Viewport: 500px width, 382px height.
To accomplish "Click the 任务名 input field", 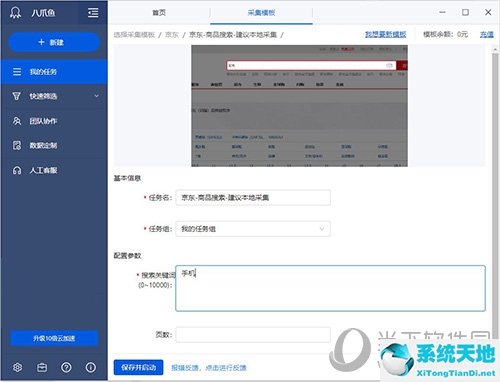I will click(x=253, y=198).
